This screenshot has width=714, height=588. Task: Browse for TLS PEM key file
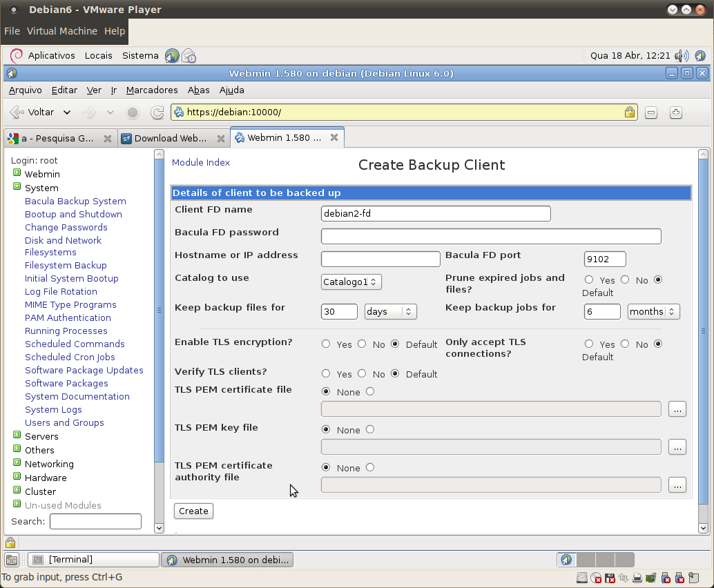point(677,447)
